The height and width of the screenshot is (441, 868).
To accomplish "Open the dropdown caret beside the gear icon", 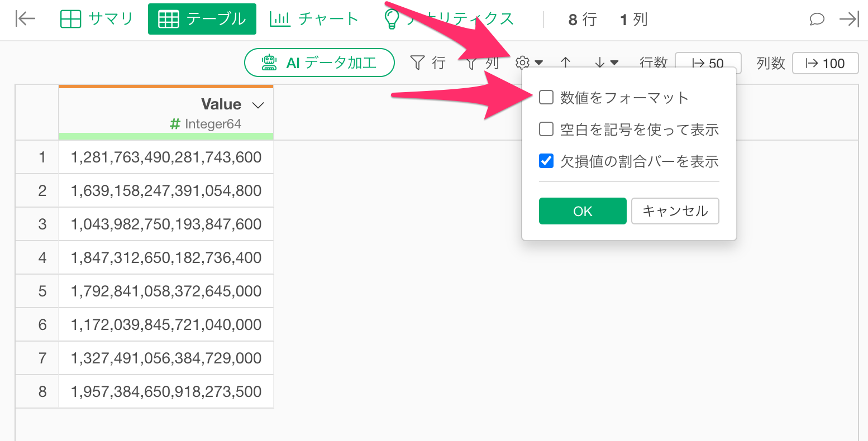I will tap(538, 63).
